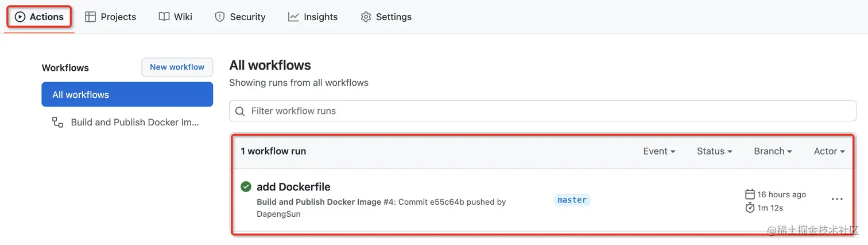Click the Actions play icon

coord(20,17)
